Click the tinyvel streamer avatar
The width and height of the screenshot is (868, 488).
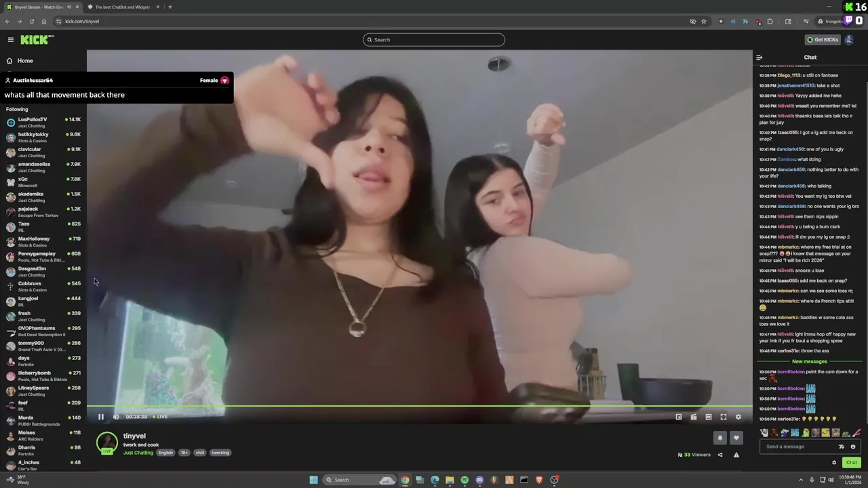[x=106, y=443]
